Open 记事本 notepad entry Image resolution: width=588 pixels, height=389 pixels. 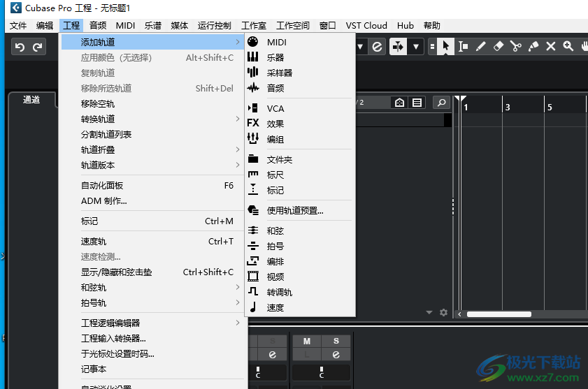coord(152,369)
